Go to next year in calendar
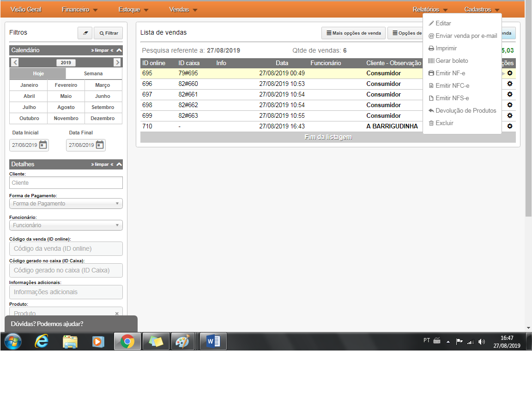This screenshot has width=532, height=399. 117,63
